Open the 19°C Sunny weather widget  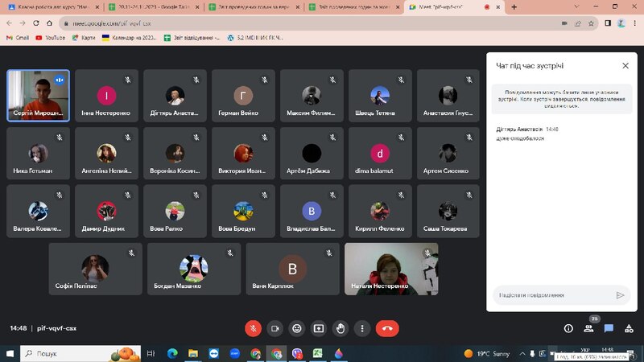487,353
